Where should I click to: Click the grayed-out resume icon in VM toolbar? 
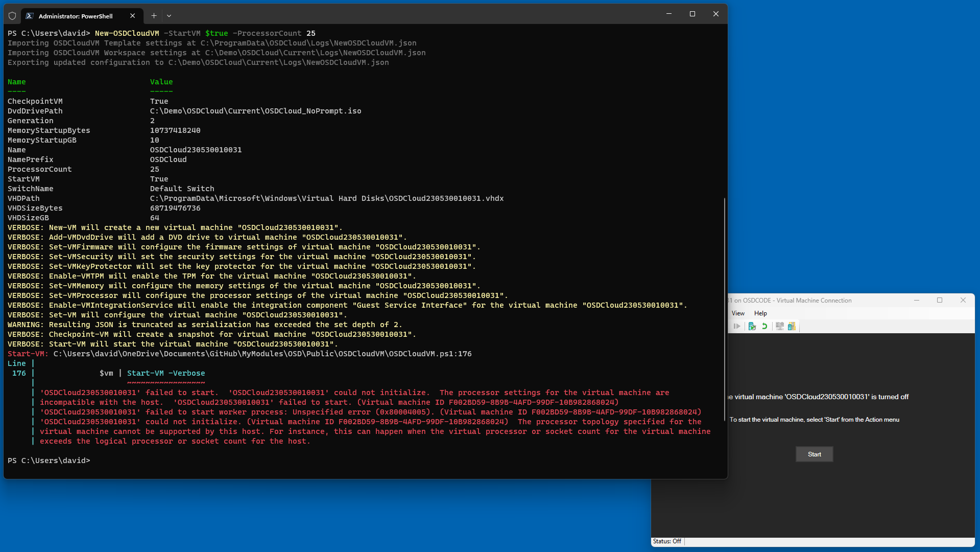point(736,326)
